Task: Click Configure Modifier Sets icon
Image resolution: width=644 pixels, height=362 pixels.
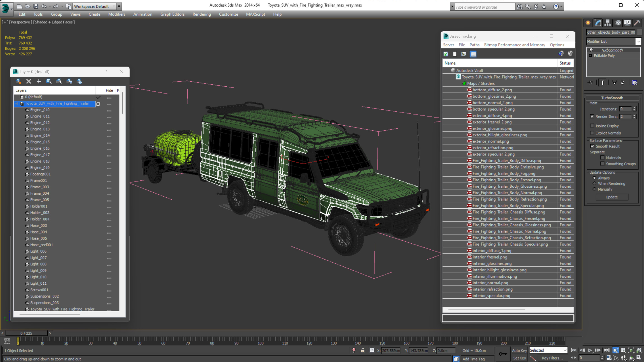Action: click(x=635, y=83)
